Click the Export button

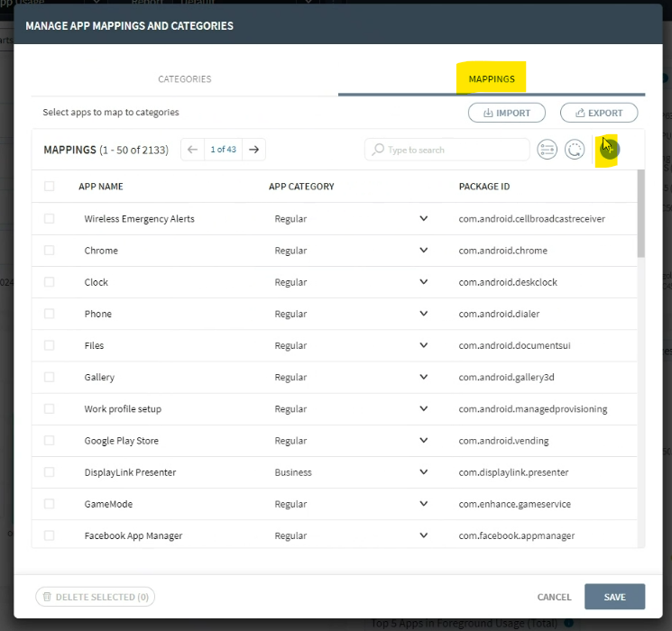coord(598,113)
